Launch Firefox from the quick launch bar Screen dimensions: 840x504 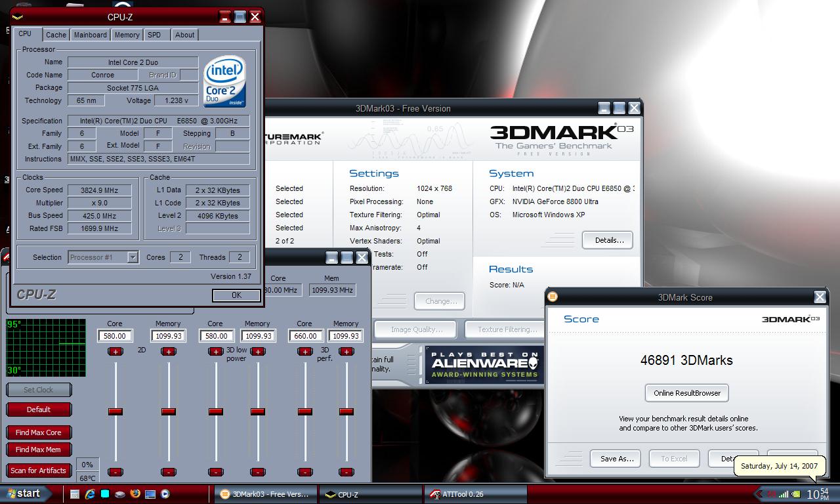(x=135, y=494)
